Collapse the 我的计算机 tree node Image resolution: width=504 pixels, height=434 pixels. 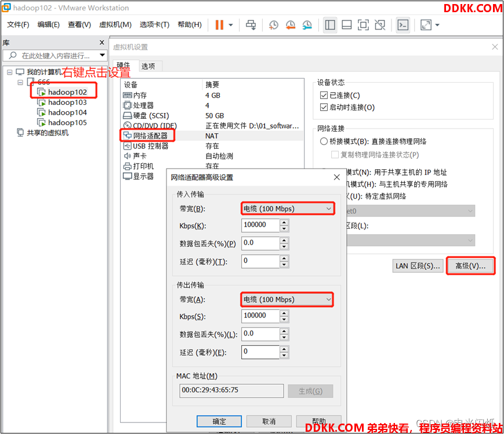coord(10,72)
